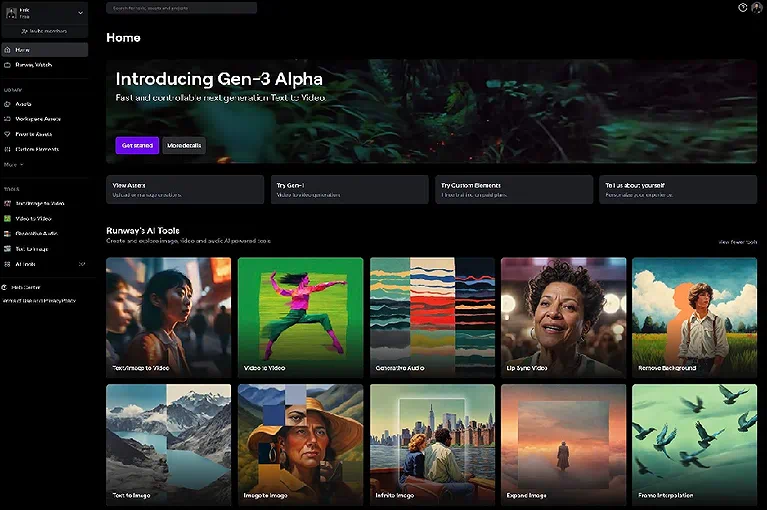Open All tools in the sidebar
This screenshot has height=510, width=768.
pyautogui.click(x=45, y=264)
